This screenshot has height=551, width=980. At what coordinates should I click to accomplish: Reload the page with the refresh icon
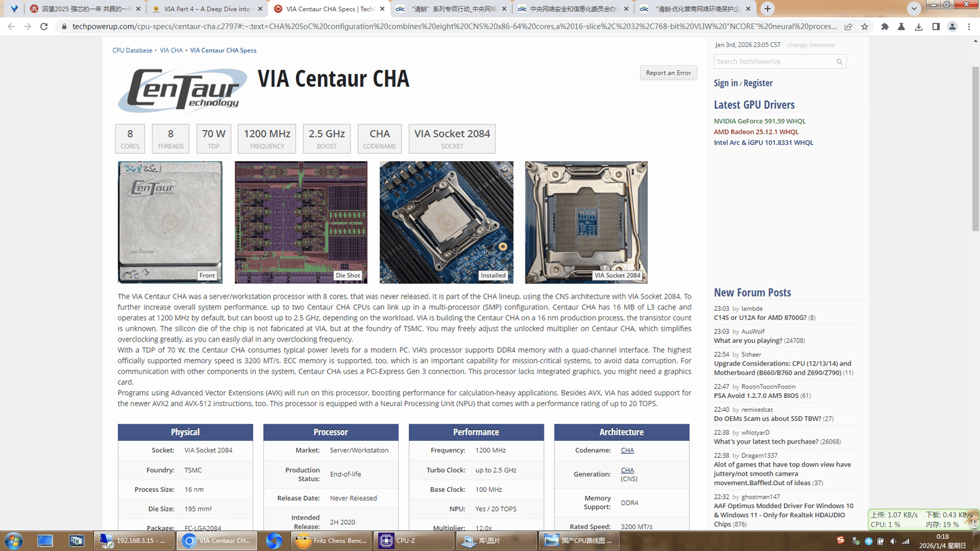[x=44, y=27]
